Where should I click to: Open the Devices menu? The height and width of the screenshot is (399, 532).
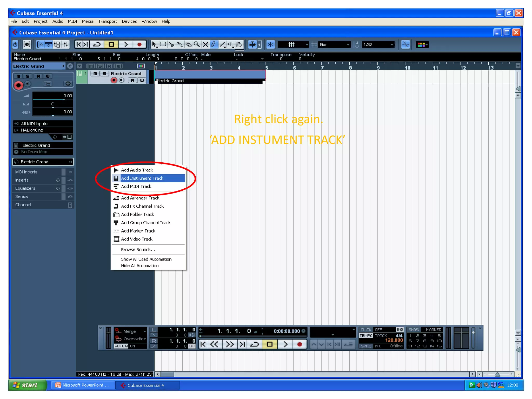[x=129, y=22]
